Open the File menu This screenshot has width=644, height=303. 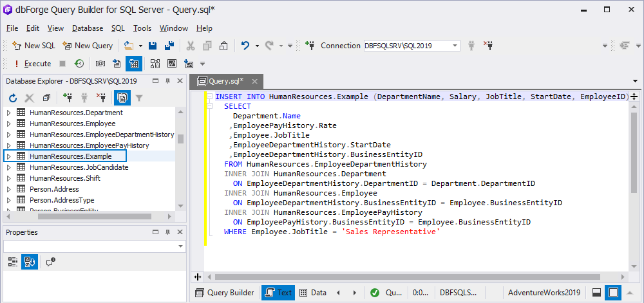click(12, 28)
